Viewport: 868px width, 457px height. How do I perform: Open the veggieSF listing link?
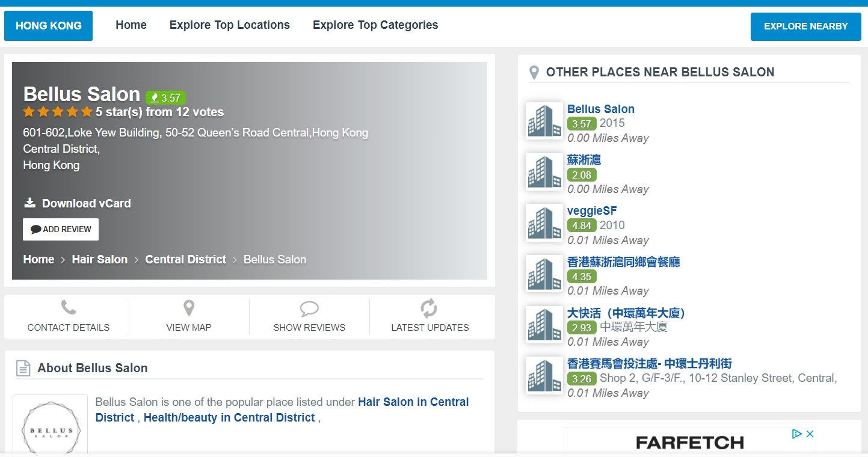[592, 210]
